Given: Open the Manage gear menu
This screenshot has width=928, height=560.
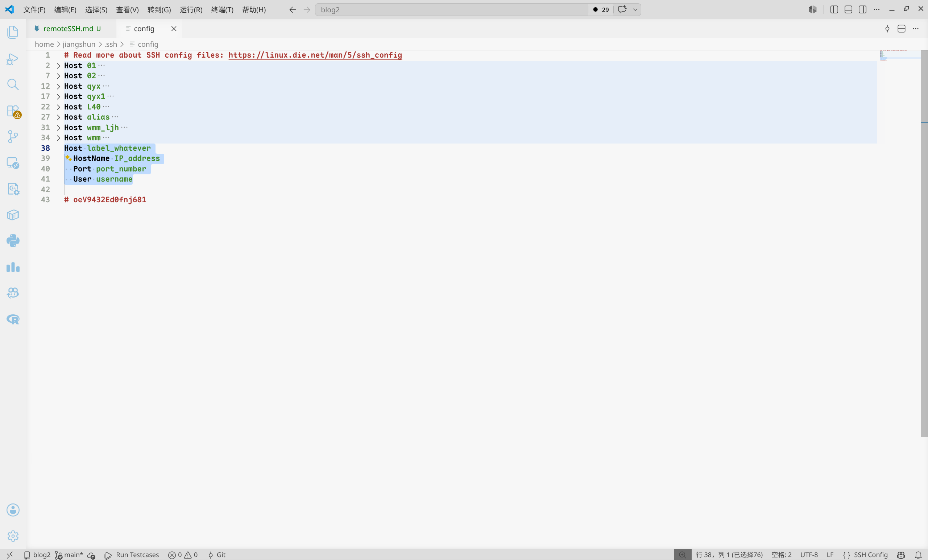Looking at the screenshot, I should coord(13,536).
